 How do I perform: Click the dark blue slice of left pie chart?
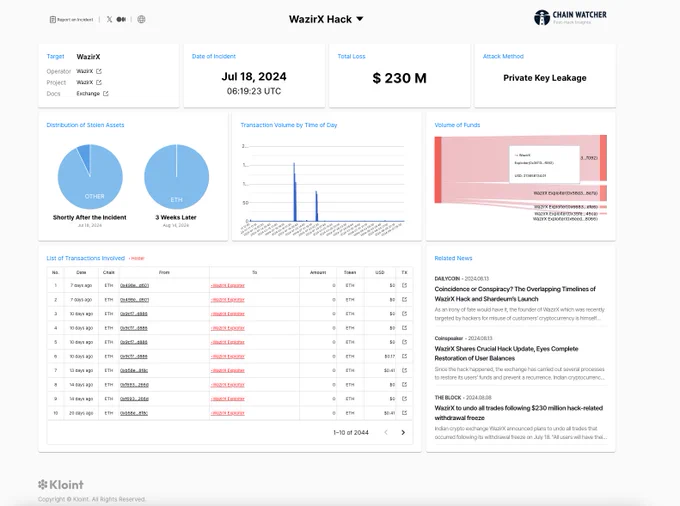(84, 156)
